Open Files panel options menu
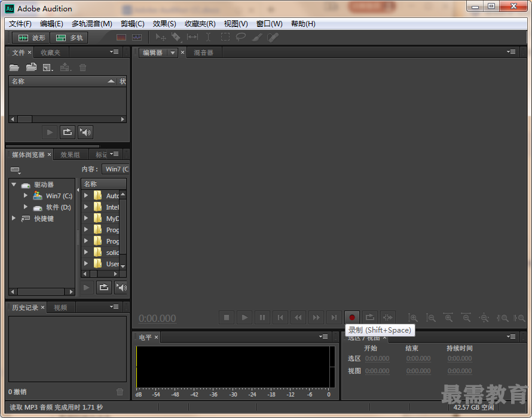 tap(114, 52)
